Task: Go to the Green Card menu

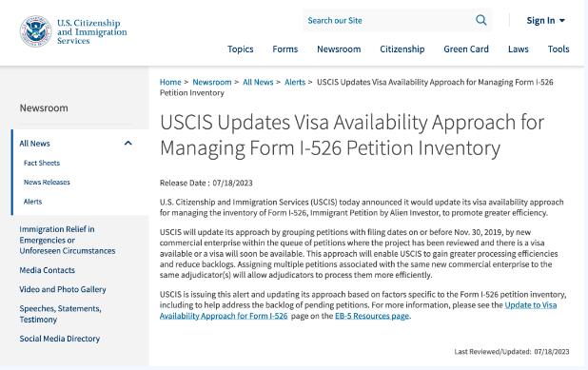Action: tap(466, 49)
